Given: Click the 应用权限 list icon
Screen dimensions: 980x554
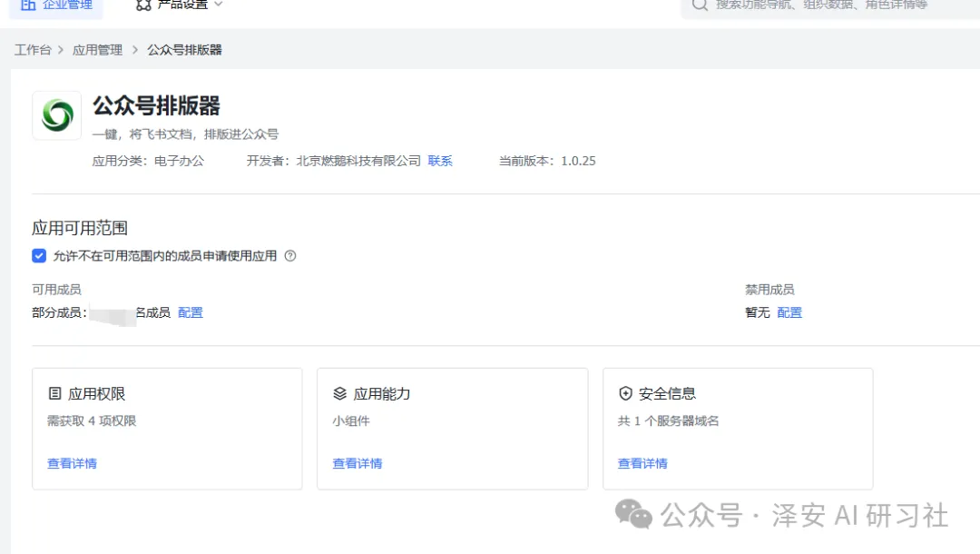Looking at the screenshot, I should click(x=55, y=393).
